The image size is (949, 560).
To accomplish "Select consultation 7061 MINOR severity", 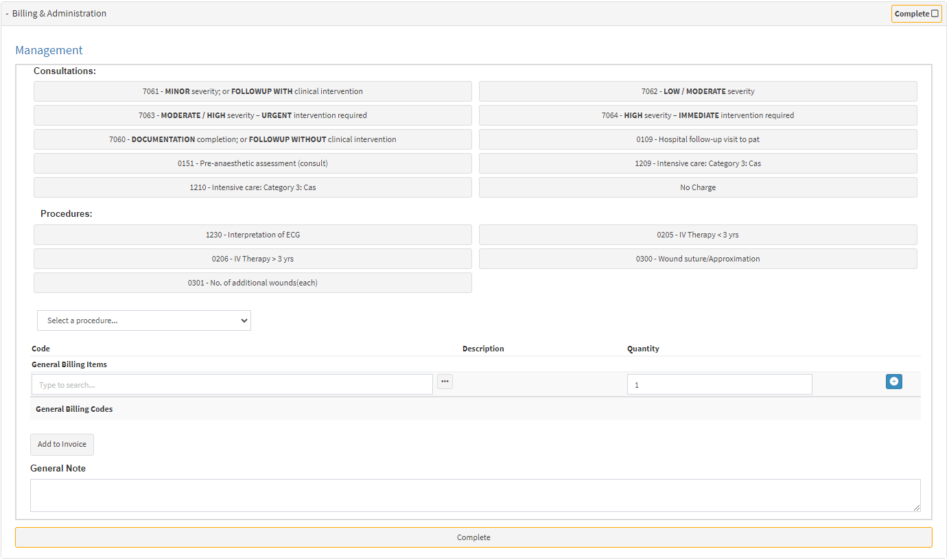I will (253, 91).
